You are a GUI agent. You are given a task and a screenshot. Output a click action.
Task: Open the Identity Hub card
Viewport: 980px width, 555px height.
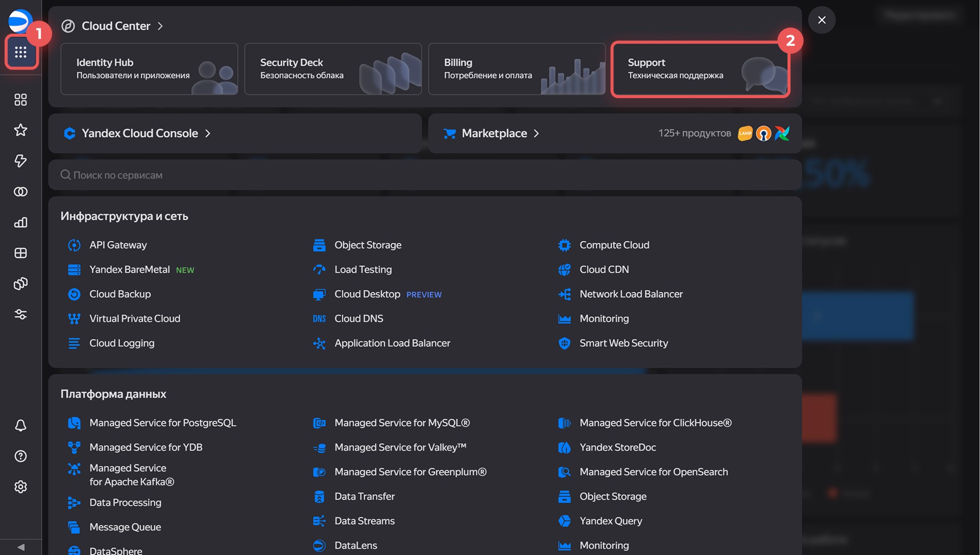(x=149, y=69)
